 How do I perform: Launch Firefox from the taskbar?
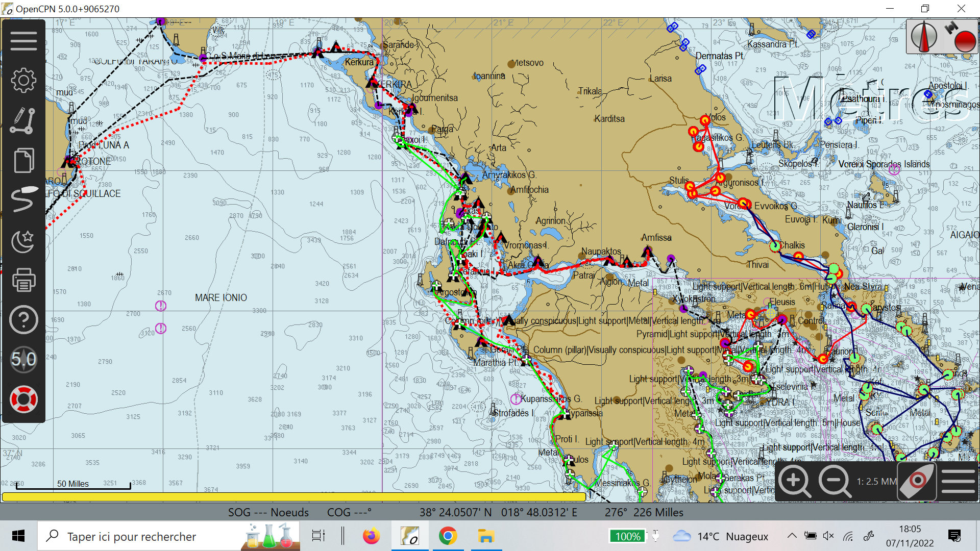(371, 536)
